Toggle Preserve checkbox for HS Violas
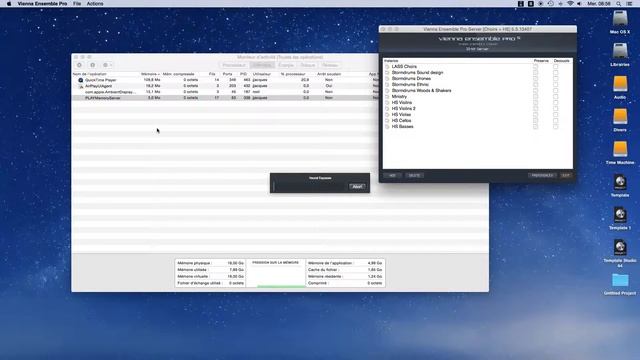Image resolution: width=640 pixels, height=360 pixels. pos(535,115)
